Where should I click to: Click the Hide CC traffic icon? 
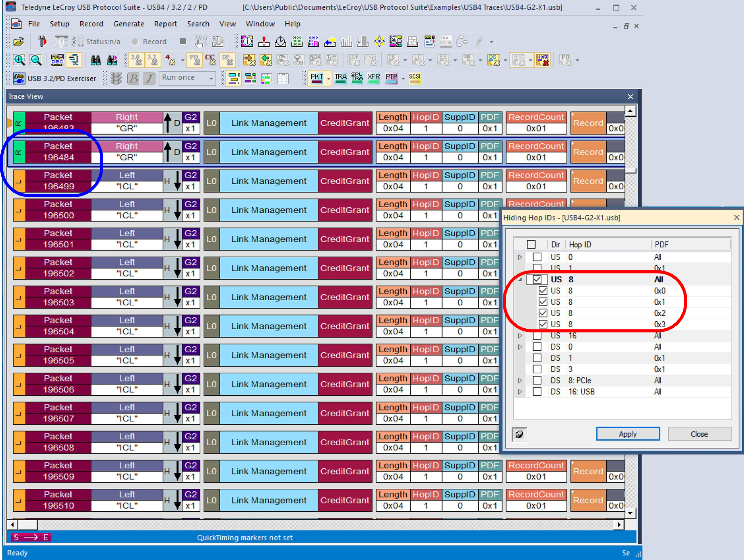point(210,60)
